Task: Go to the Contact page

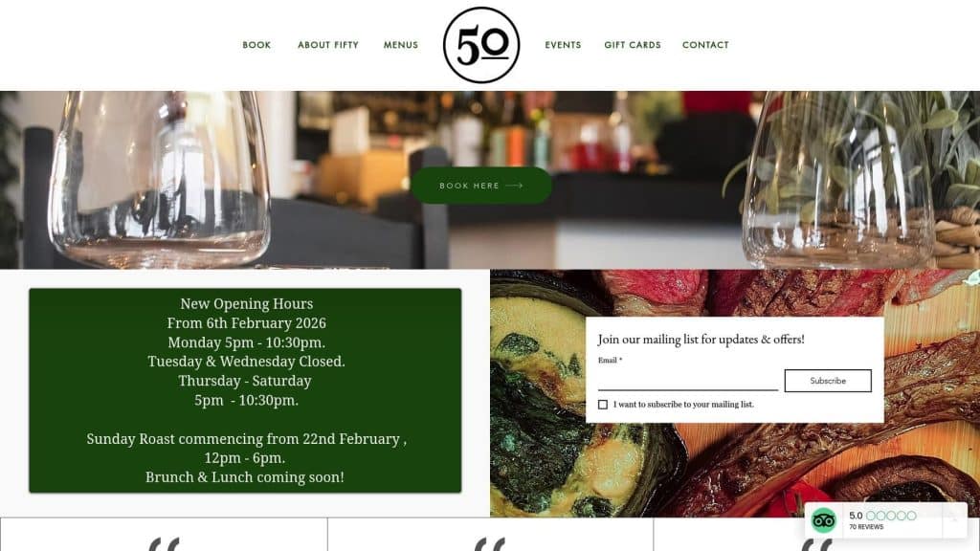Action: (x=705, y=45)
